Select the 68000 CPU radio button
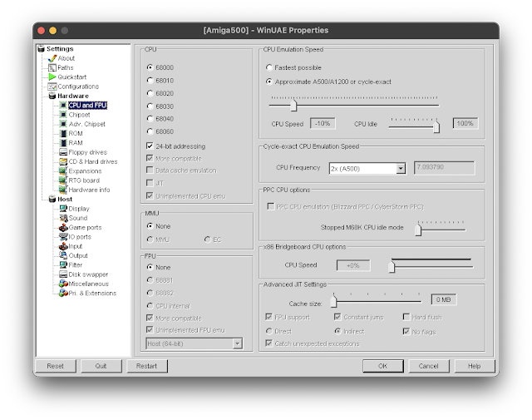Image resolution: width=532 pixels, height=420 pixels. click(x=150, y=67)
